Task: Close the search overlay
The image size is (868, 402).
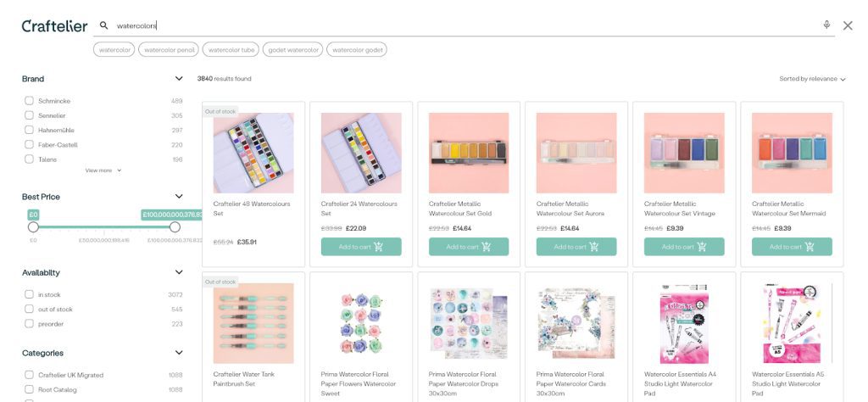Action: 848,25
